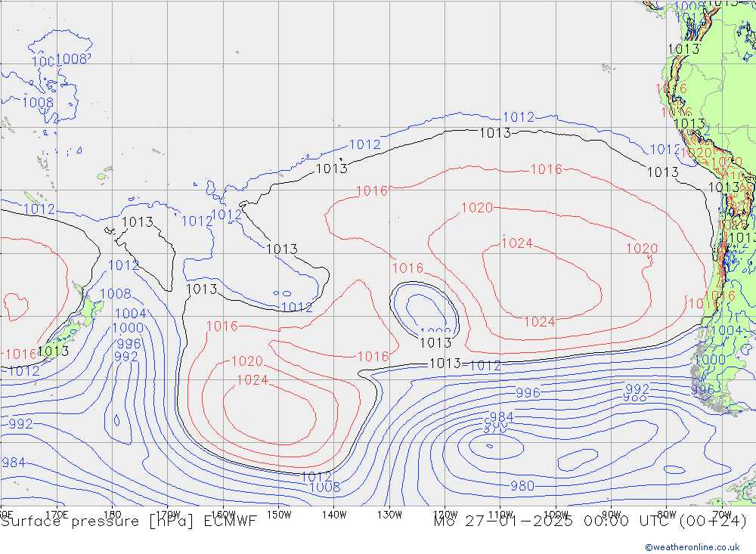Image resolution: width=756 pixels, height=554 pixels.
Task: Click the 130W longitude label
Action: (389, 515)
